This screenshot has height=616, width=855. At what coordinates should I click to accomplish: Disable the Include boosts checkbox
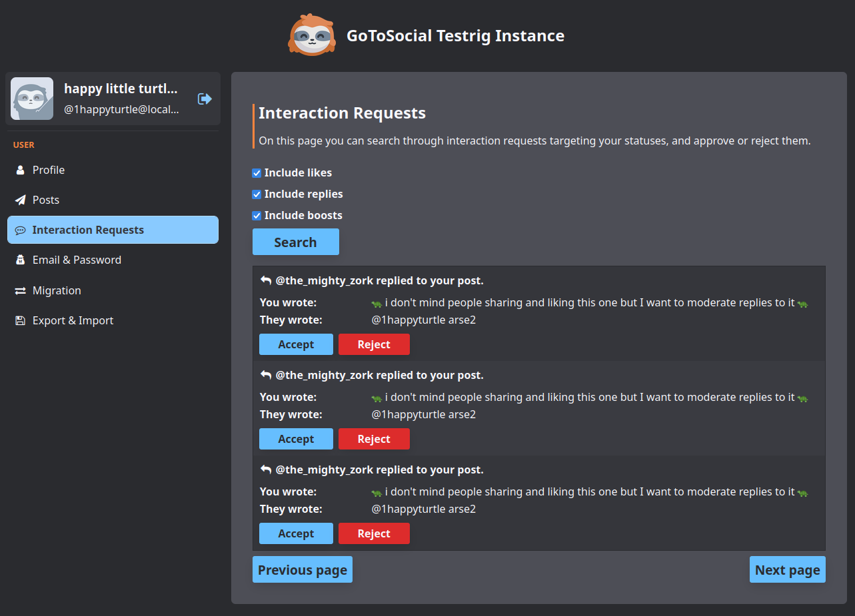coord(257,216)
